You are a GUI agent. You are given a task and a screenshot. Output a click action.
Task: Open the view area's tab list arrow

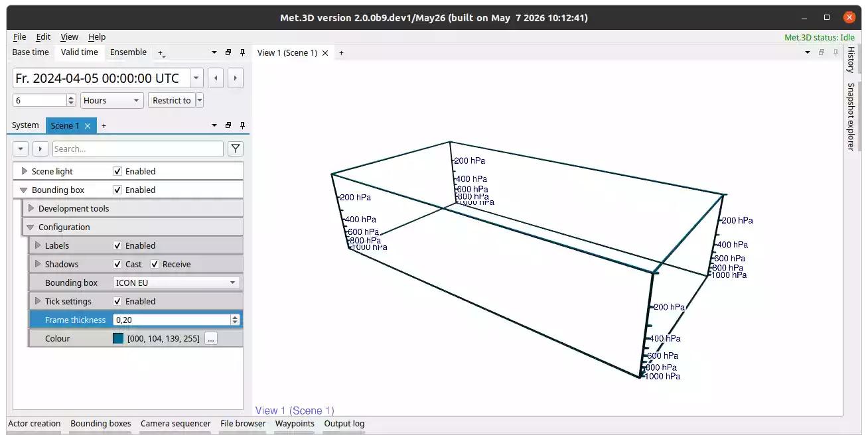808,52
